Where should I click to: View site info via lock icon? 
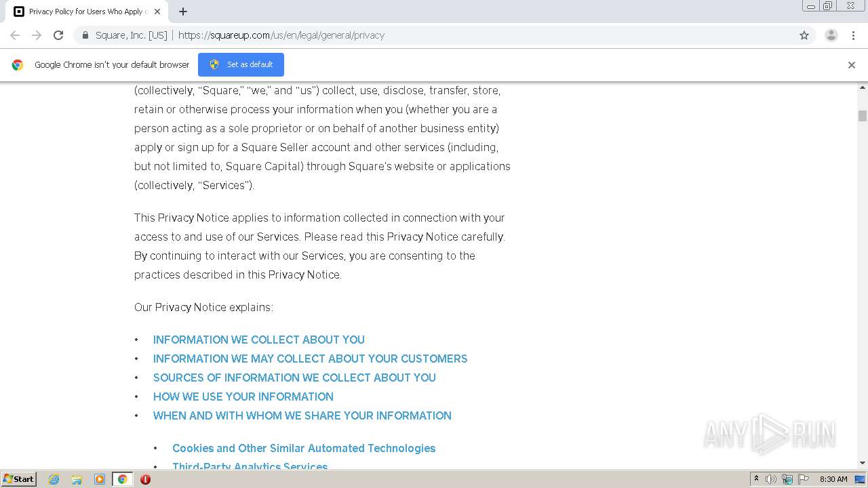point(85,35)
